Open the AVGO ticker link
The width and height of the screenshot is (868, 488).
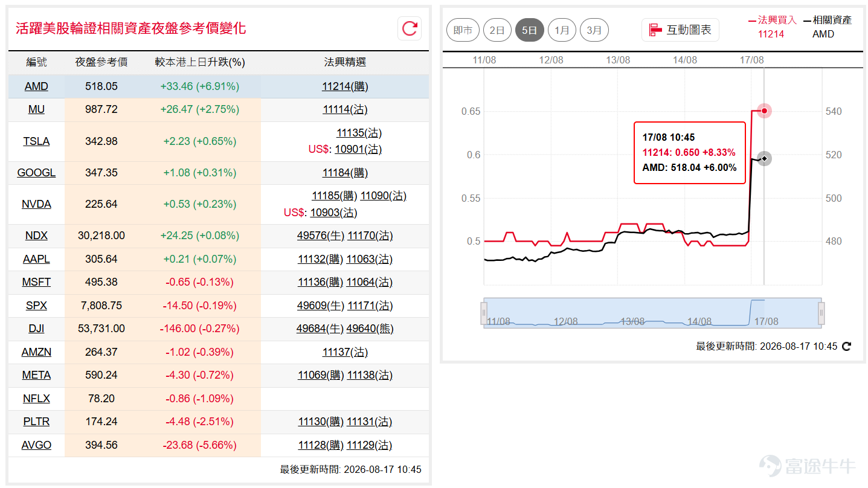point(36,445)
